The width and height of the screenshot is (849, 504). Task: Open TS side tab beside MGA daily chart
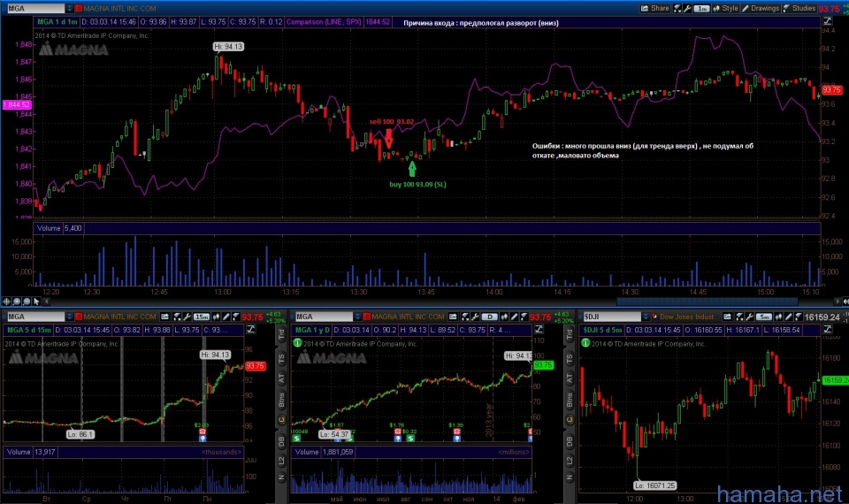pos(569,358)
